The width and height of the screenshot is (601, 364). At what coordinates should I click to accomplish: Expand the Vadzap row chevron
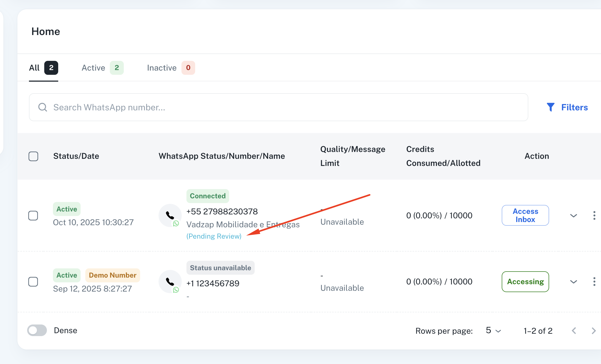click(x=574, y=215)
